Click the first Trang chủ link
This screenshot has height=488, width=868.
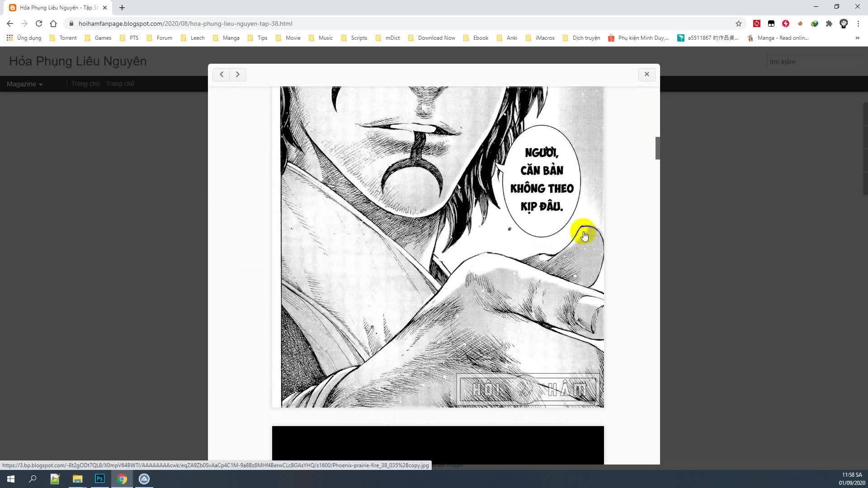pos(85,84)
